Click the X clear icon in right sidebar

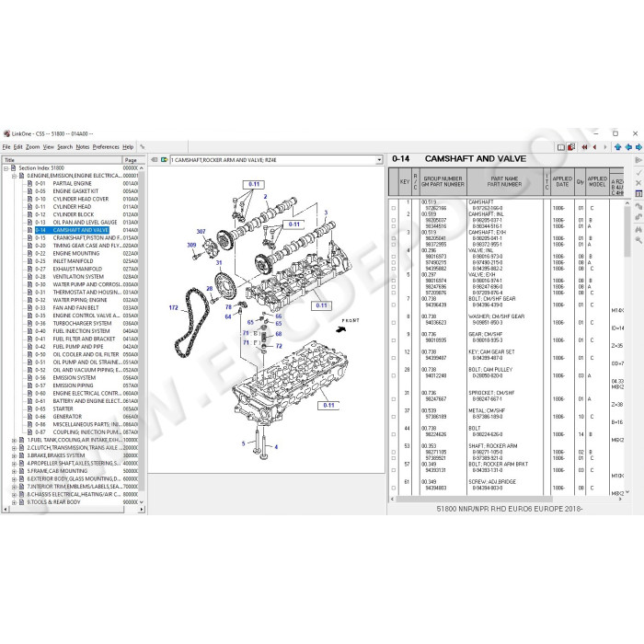[638, 183]
